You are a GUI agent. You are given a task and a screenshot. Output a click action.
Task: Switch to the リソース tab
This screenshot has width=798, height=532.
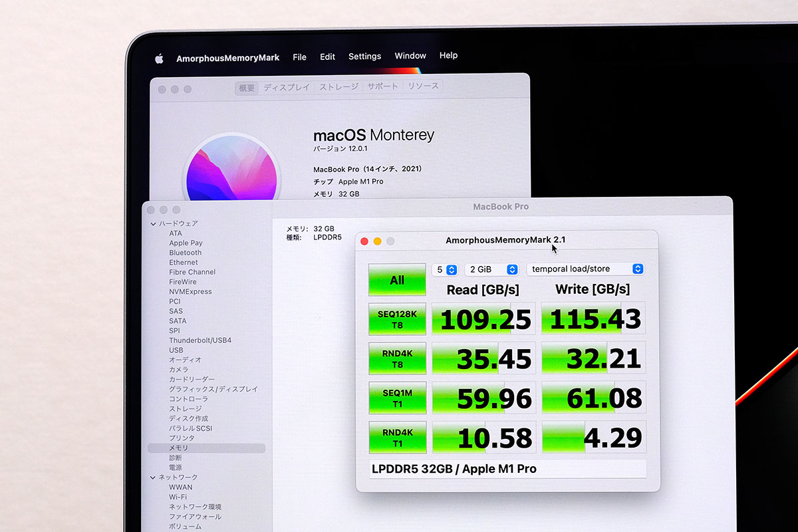pyautogui.click(x=423, y=86)
